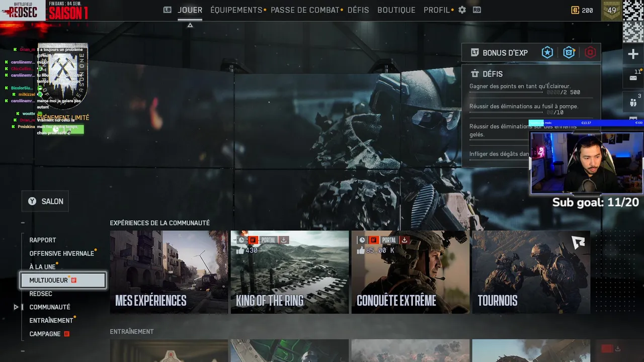Click 'Réussir des éliminations au fusil à pompe'
The image size is (644, 362).
(x=524, y=106)
